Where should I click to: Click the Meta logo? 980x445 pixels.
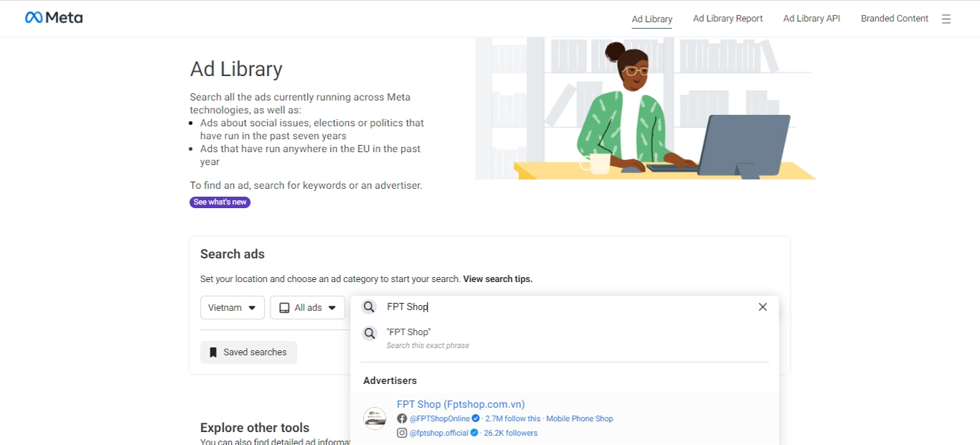pos(54,18)
